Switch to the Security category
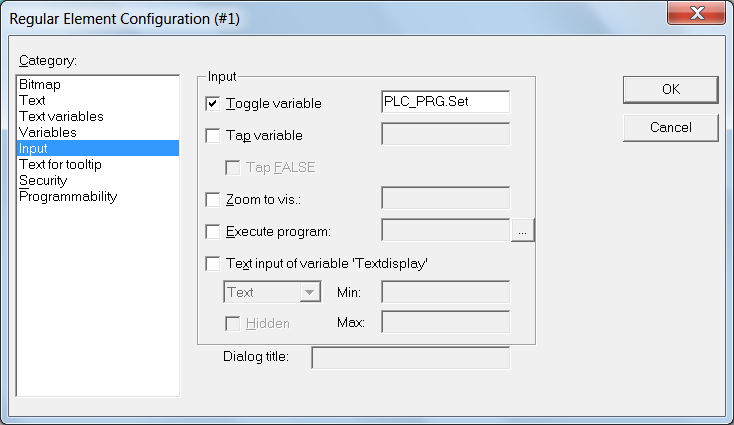Screen dimensions: 734x425 [43, 181]
